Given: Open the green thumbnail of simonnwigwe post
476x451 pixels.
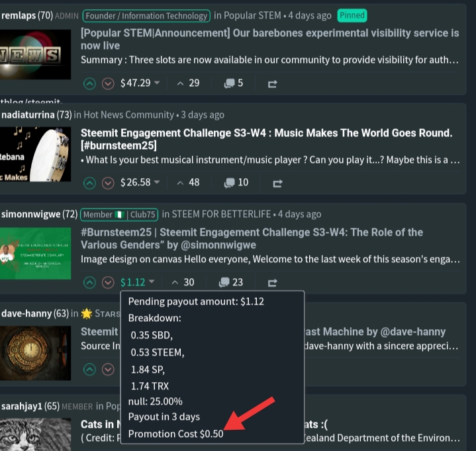Looking at the screenshot, I should click(35, 253).
